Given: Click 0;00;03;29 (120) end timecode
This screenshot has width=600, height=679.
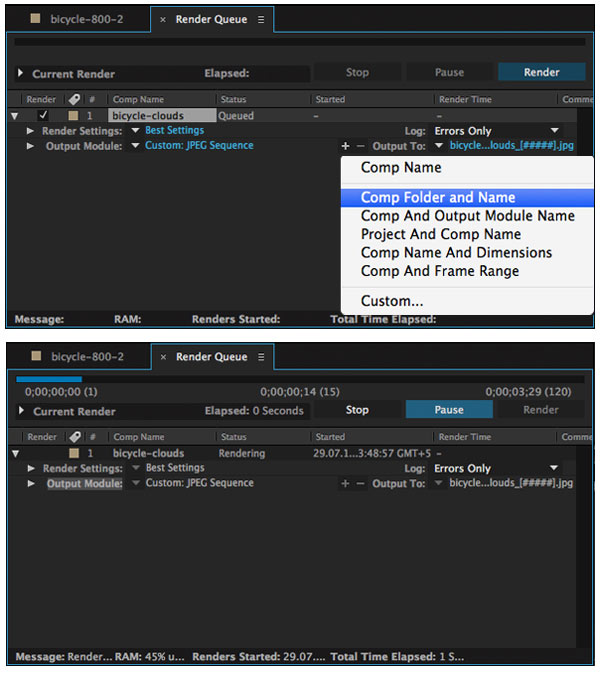Looking at the screenshot, I should tap(528, 392).
